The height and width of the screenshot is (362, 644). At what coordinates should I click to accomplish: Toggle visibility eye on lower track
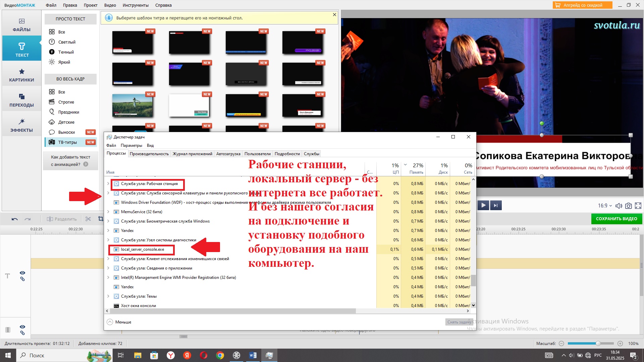pos(22,327)
